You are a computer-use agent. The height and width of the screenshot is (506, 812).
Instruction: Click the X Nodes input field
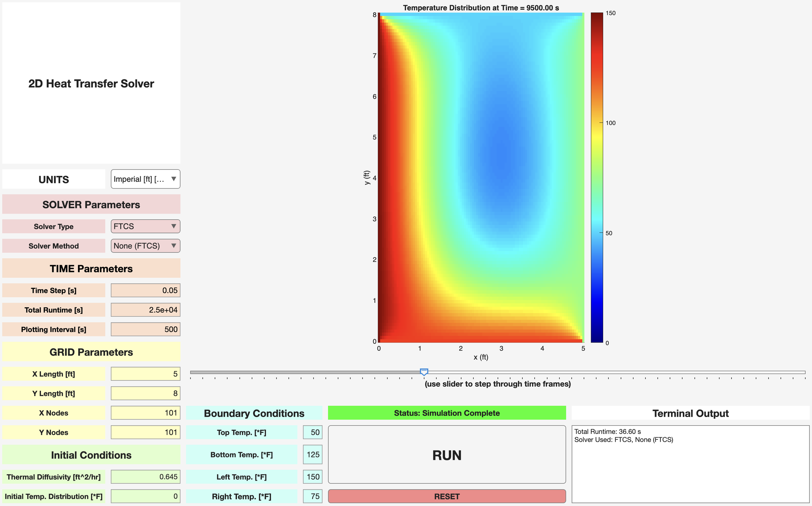coord(145,413)
